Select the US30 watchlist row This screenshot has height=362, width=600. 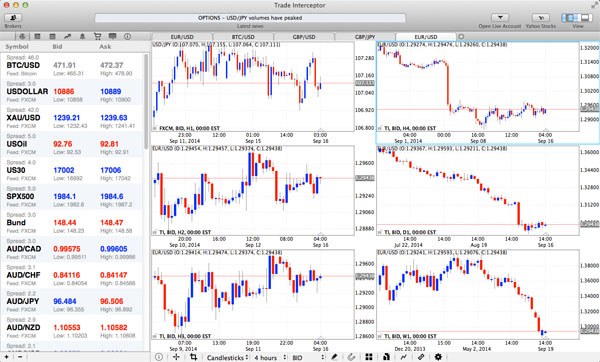[72, 170]
